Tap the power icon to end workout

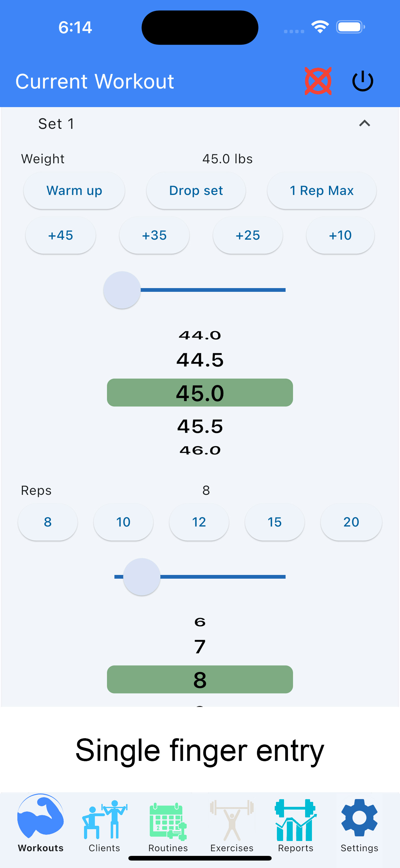coord(362,81)
